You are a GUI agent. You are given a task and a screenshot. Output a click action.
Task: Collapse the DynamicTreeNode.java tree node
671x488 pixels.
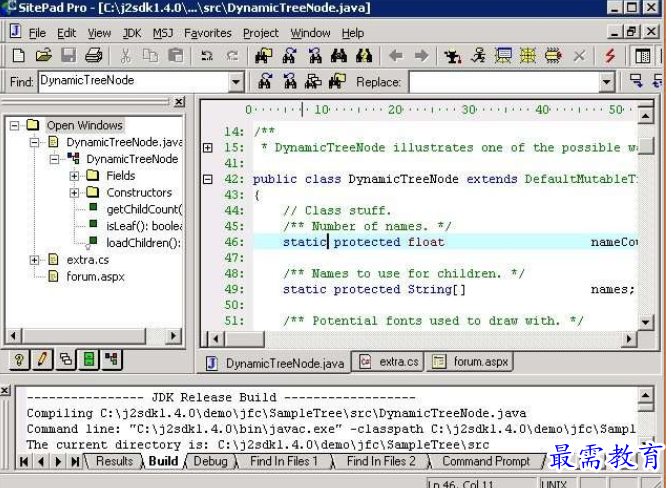coord(35,142)
